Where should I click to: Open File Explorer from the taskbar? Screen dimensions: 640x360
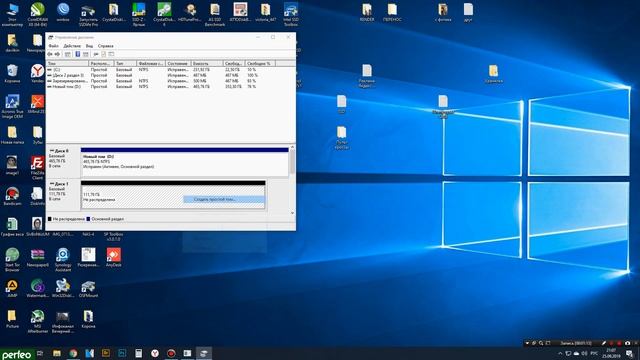(57, 353)
